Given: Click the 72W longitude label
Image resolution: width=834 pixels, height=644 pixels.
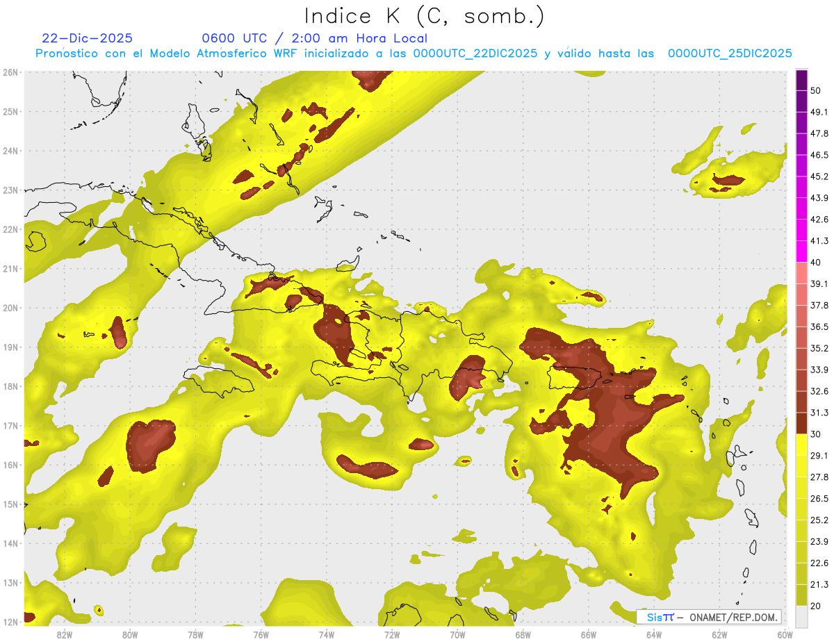Looking at the screenshot, I should pyautogui.click(x=392, y=634).
